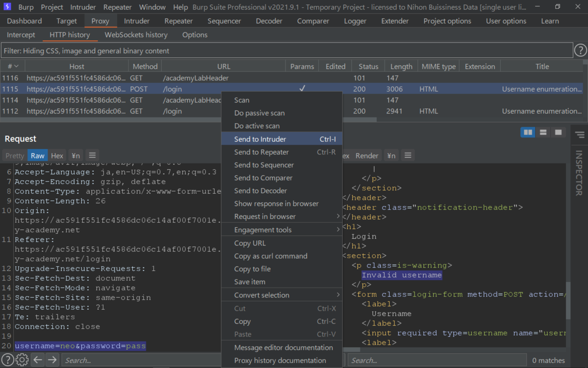Open the Learn tab

(550, 21)
